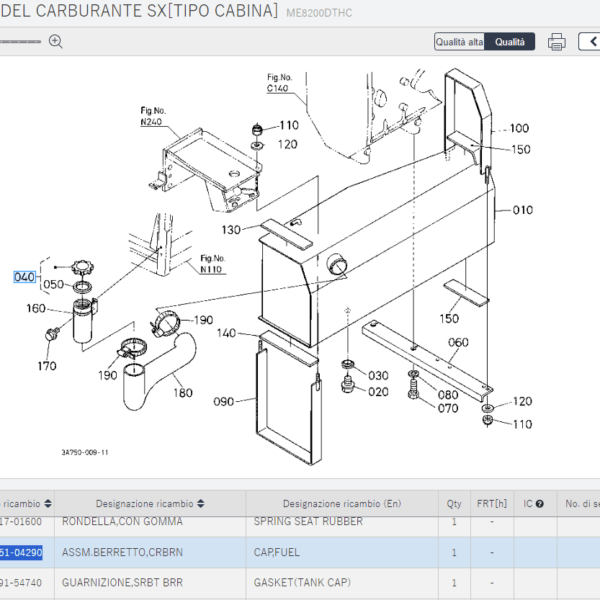Click the IC help question mark icon
This screenshot has height=600, width=600.
(539, 504)
